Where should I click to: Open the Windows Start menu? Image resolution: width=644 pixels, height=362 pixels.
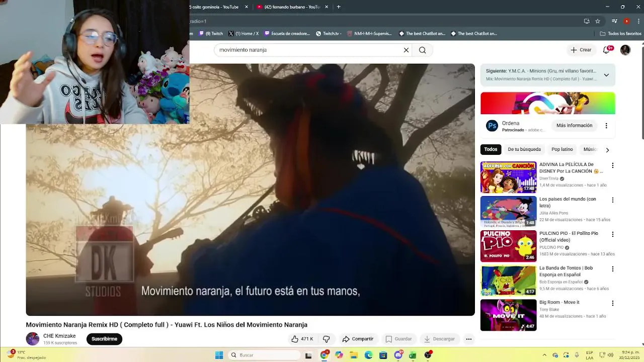pos(219,355)
